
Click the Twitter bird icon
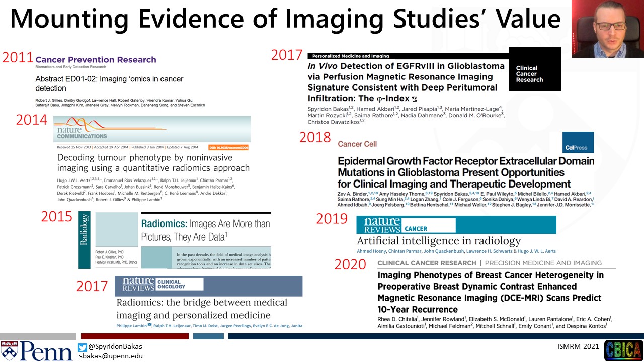point(83,347)
